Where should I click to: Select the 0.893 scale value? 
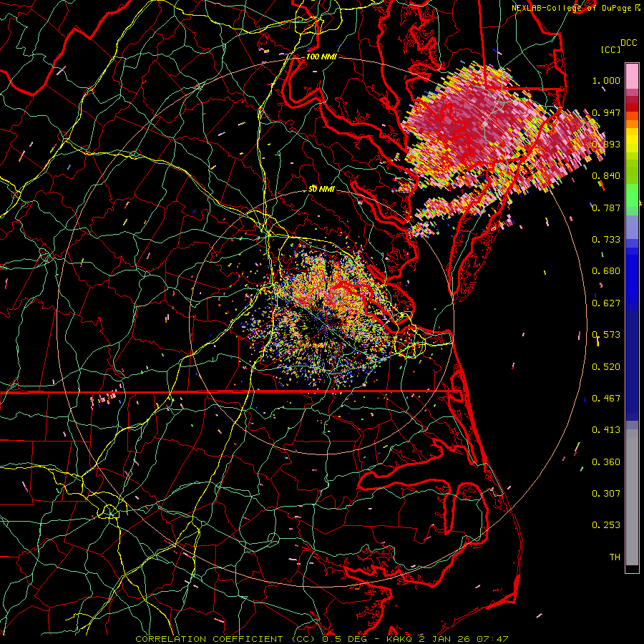pyautogui.click(x=606, y=144)
